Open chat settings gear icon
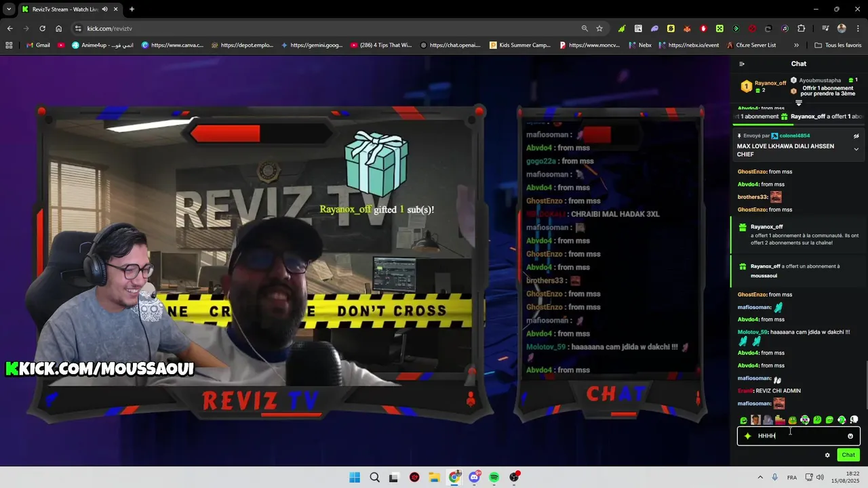Image resolution: width=868 pixels, height=488 pixels. tap(827, 455)
